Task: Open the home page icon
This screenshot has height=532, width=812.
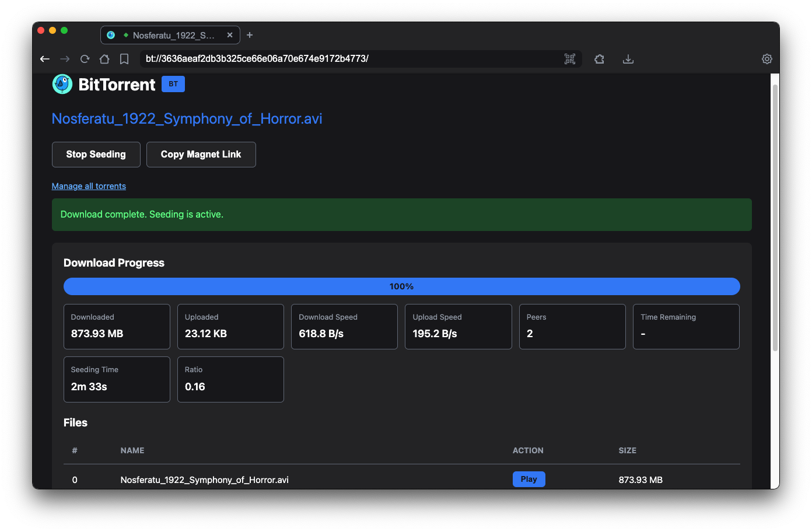Action: tap(104, 59)
